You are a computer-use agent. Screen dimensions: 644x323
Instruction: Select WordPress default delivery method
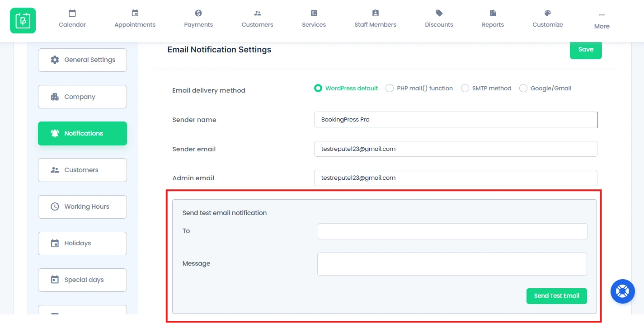(x=318, y=88)
